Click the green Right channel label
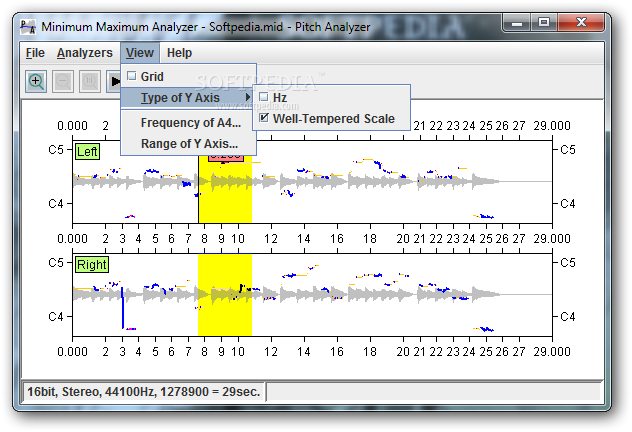The height and width of the screenshot is (432, 632). tap(91, 265)
